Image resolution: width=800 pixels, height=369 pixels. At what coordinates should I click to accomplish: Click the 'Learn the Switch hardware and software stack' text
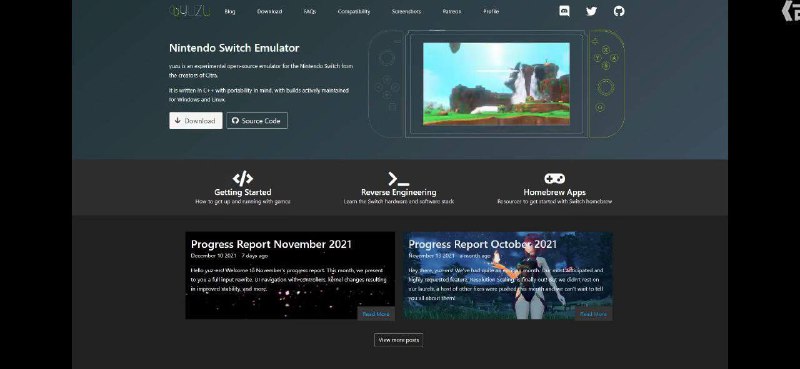(398, 202)
